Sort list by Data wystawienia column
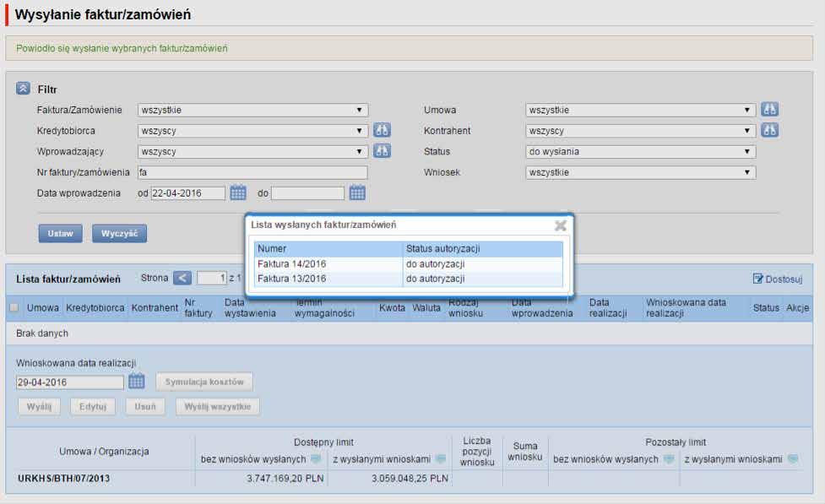The height and width of the screenshot is (504, 825). click(x=250, y=308)
